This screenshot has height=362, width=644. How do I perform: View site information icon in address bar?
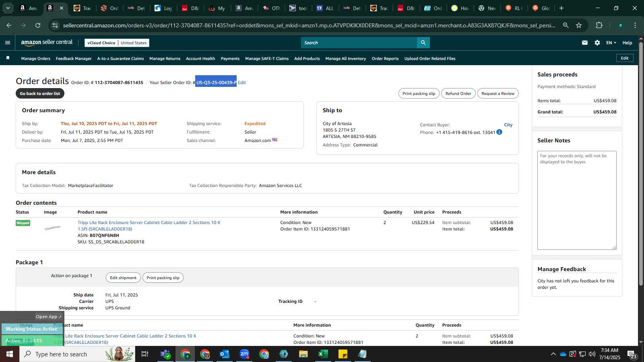pos(56,25)
